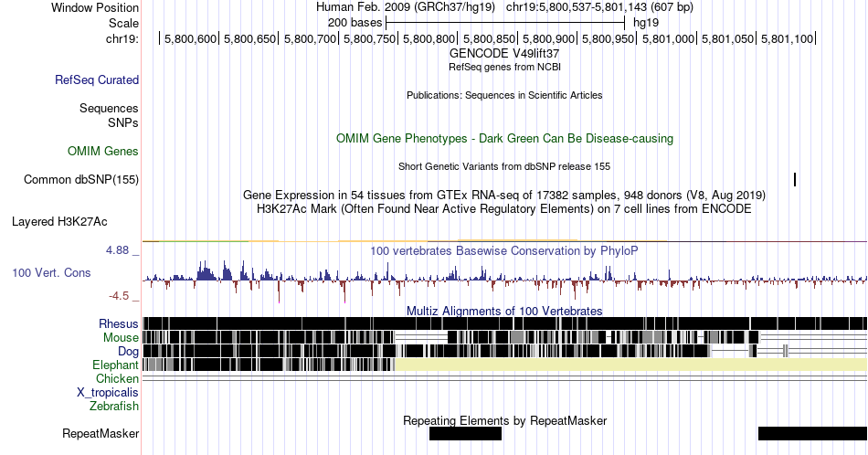Click the -4.5 conservation lower limit value

point(119,296)
